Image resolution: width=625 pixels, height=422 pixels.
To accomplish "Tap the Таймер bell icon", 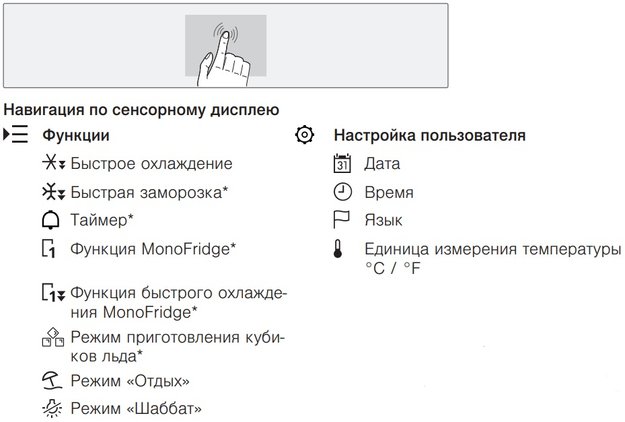I will click(52, 220).
